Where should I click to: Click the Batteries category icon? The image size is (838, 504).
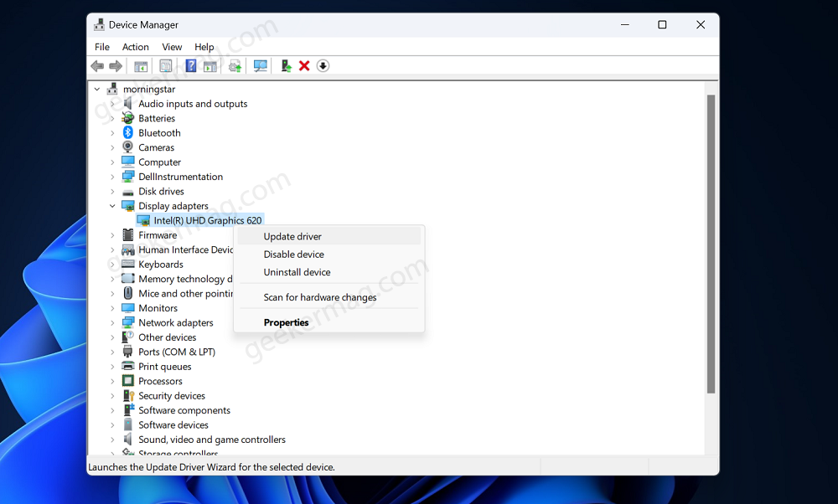pos(127,118)
